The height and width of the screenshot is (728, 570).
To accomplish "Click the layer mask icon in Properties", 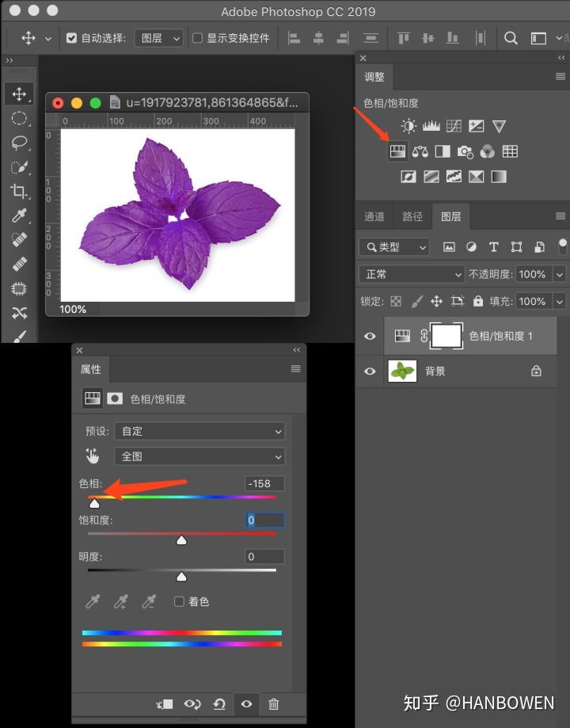I will click(x=115, y=398).
